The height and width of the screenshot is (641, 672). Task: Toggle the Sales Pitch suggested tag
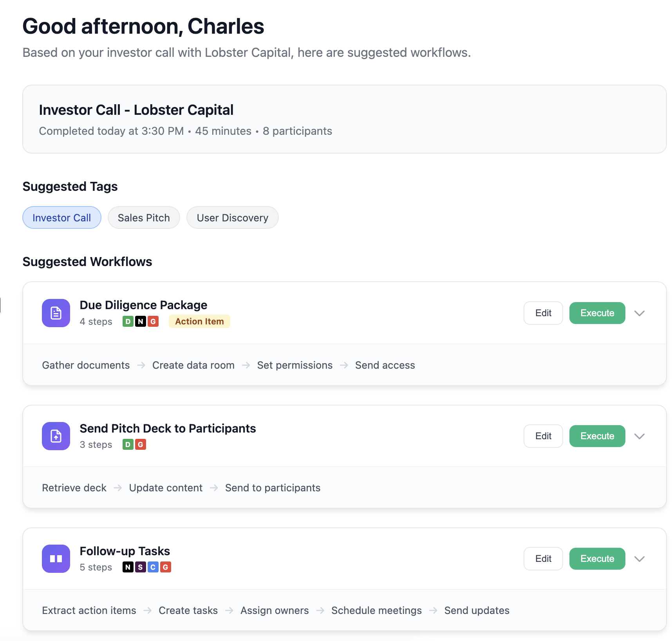[144, 217]
